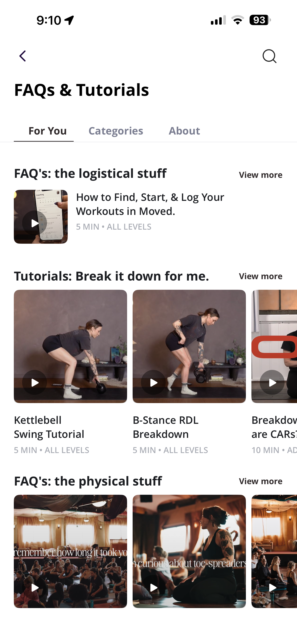Tap the battery indicator in status bar
The height and width of the screenshot is (644, 297).
pos(260,20)
